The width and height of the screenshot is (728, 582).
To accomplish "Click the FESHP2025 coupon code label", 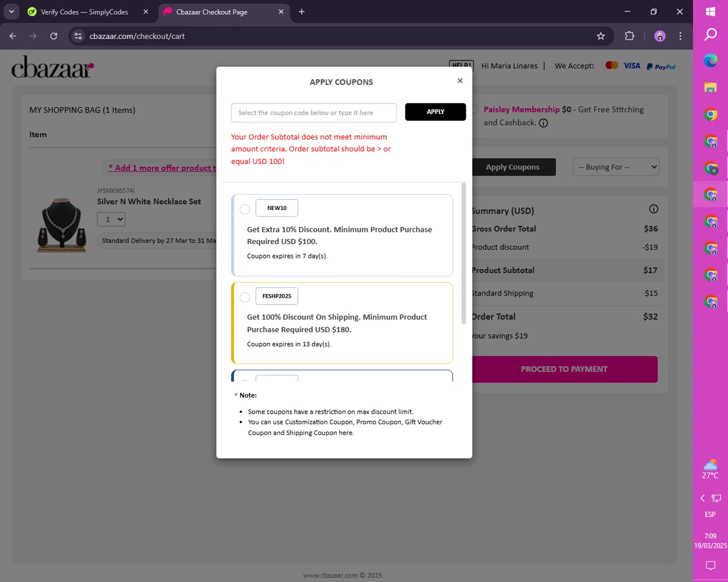I will pos(277,296).
